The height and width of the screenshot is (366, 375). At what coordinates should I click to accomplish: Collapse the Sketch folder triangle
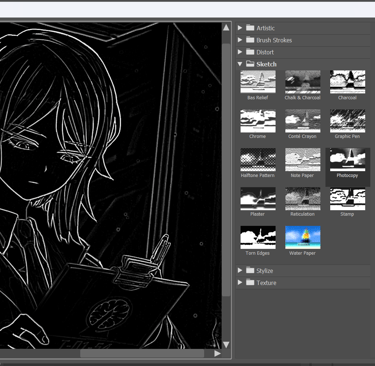click(240, 64)
